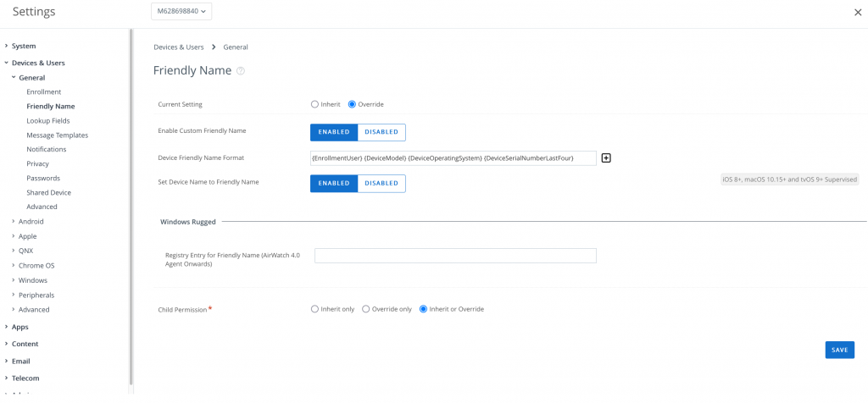
Task: Click the plus icon to insert lookup value
Action: click(x=606, y=158)
